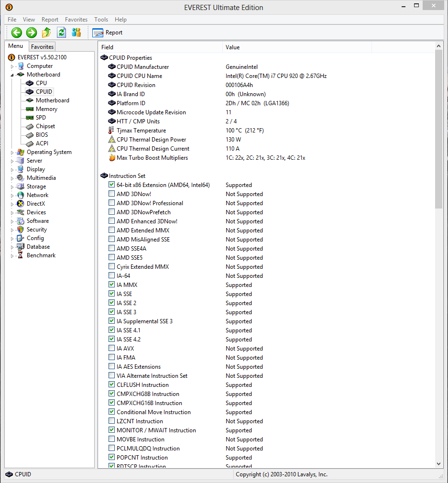Select the CPUID Manufacturer row
This screenshot has height=483, width=448.
click(x=266, y=67)
